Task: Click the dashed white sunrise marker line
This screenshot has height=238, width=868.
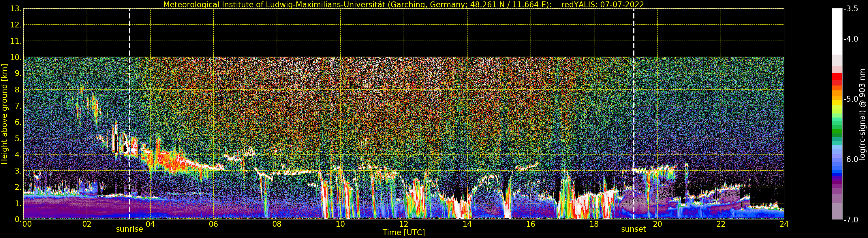Action: click(129, 114)
